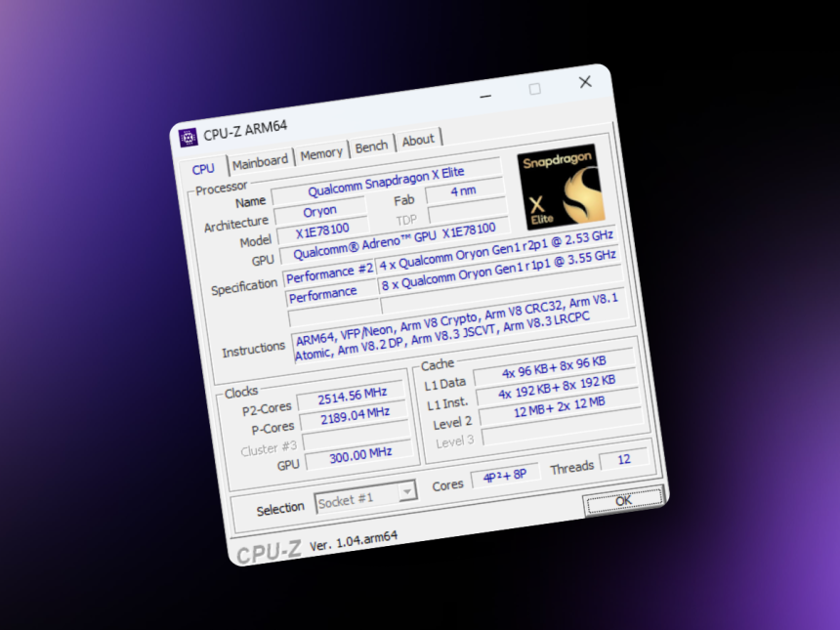Switch to the CPU tab

[203, 169]
